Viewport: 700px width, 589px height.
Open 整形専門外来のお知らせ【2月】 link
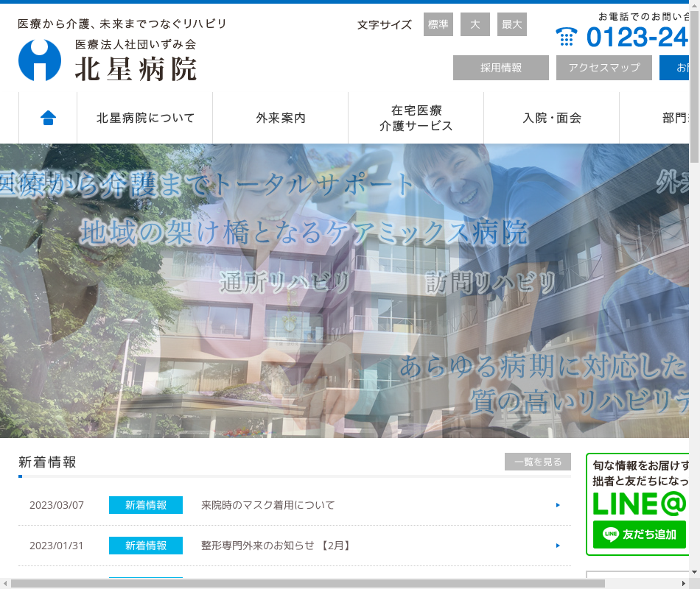[276, 546]
